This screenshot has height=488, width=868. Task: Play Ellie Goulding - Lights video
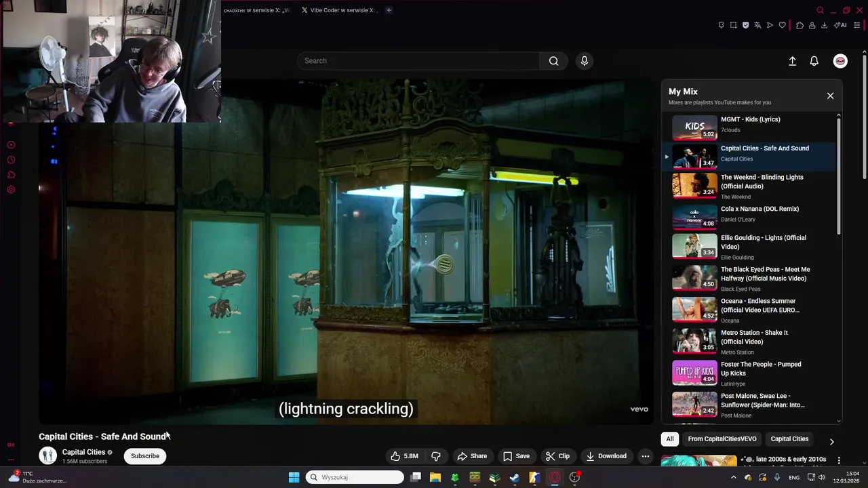tap(749, 247)
